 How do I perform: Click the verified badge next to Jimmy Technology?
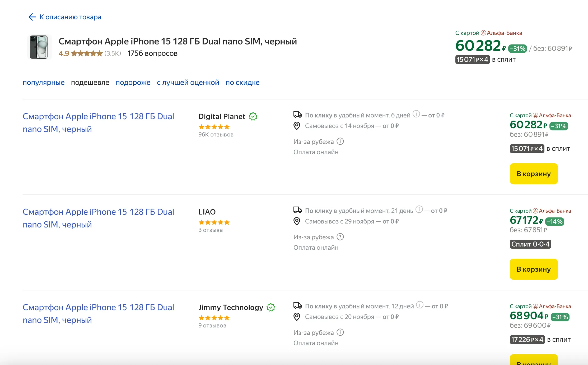271,307
